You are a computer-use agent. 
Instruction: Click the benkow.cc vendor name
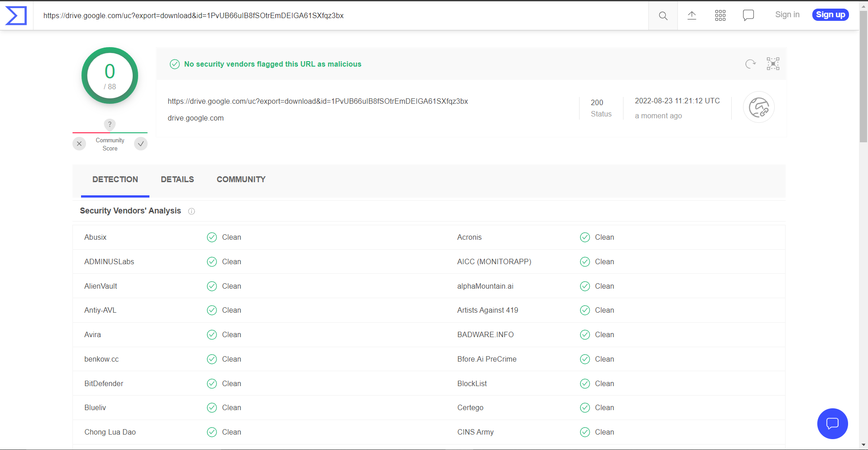click(101, 359)
